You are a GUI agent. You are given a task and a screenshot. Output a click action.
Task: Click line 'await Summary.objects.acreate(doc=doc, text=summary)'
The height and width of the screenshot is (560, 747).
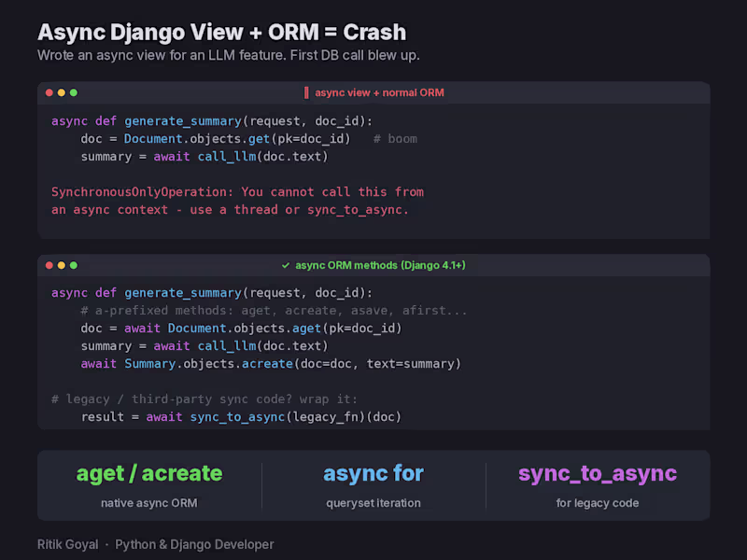click(271, 364)
